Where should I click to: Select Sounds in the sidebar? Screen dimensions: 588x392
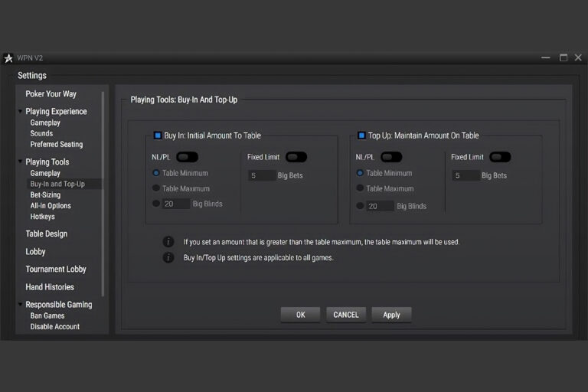[41, 133]
